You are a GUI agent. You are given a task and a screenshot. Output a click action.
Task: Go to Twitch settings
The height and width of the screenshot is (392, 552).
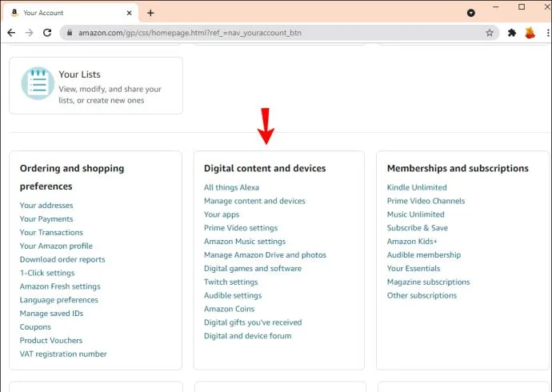[x=231, y=282]
